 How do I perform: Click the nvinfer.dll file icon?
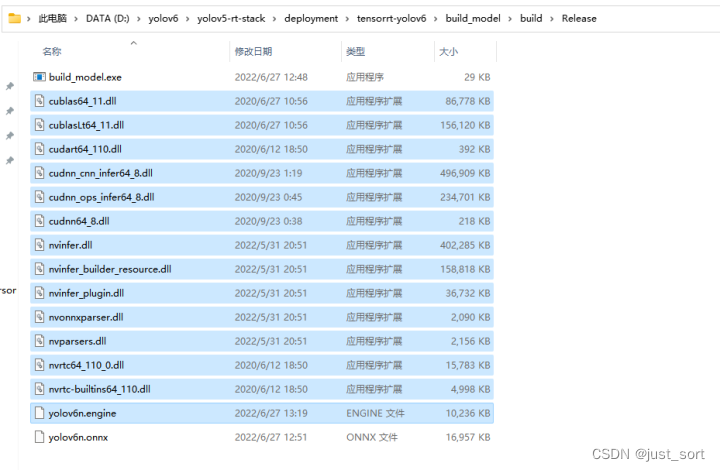pos(39,245)
